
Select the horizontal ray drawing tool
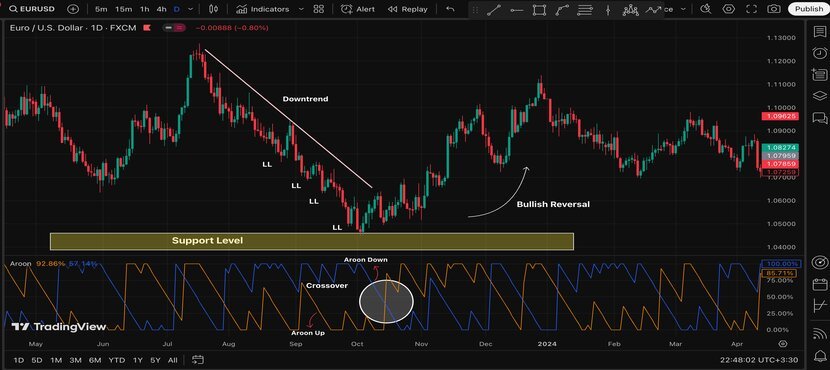coord(517,10)
